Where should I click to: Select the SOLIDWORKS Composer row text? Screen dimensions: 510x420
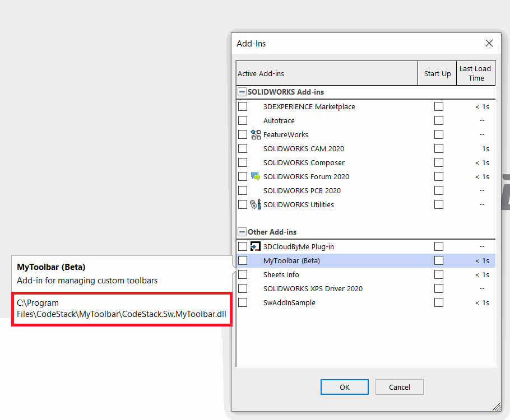[304, 162]
